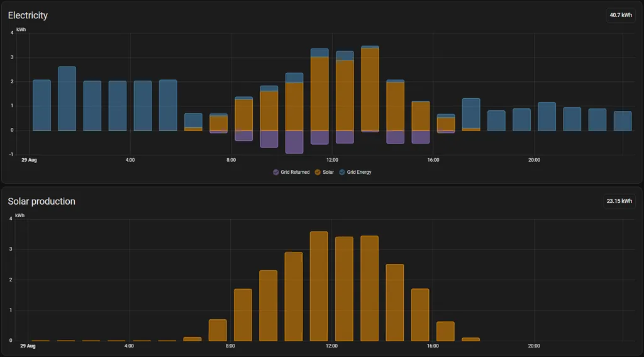Click the 16:00 label in Solar production chart
Viewport: 644px width, 357px height.
433,346
